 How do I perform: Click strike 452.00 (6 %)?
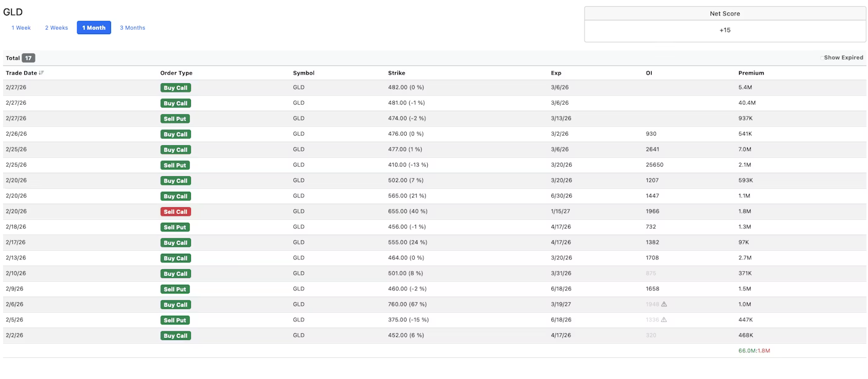[405, 336]
